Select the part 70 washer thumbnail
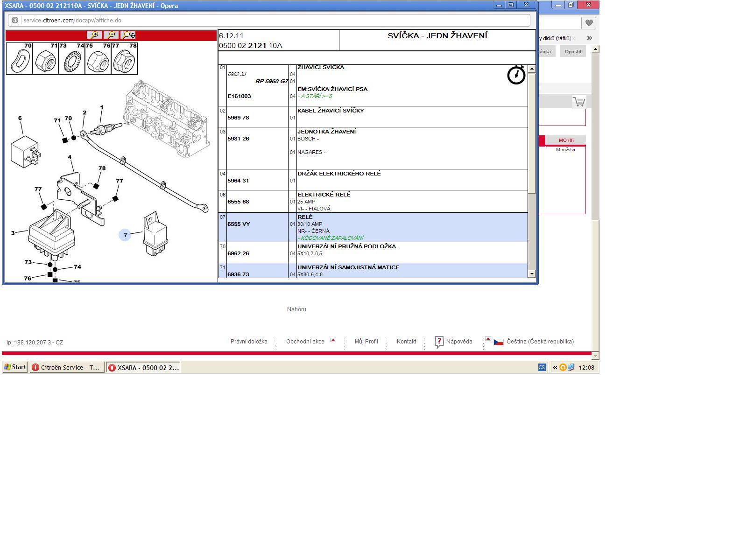The width and height of the screenshot is (747, 560). click(20, 58)
